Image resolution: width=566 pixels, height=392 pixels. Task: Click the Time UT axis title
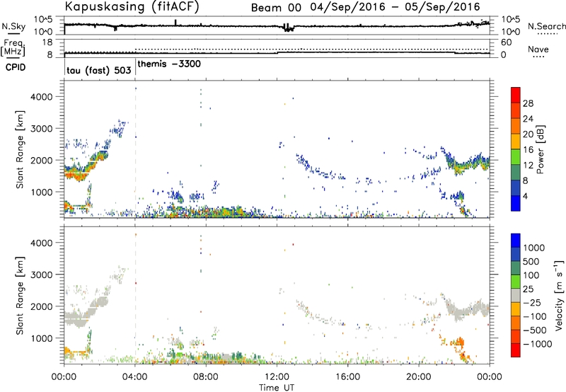click(x=277, y=388)
